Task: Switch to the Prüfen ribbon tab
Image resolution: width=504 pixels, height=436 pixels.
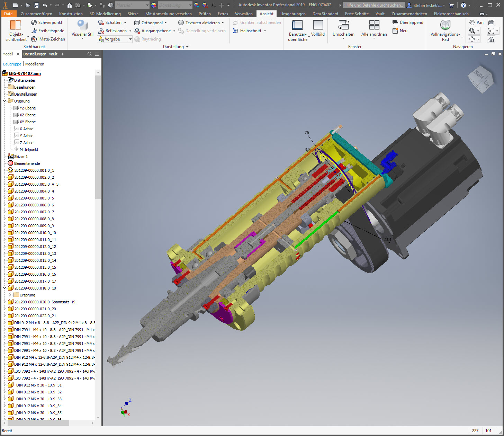Action: (x=205, y=14)
